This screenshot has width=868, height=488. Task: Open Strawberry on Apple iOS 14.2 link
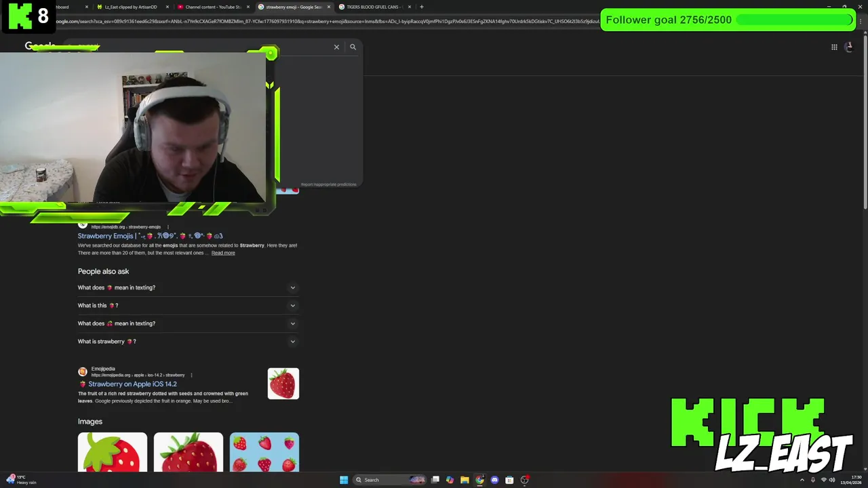pyautogui.click(x=132, y=384)
